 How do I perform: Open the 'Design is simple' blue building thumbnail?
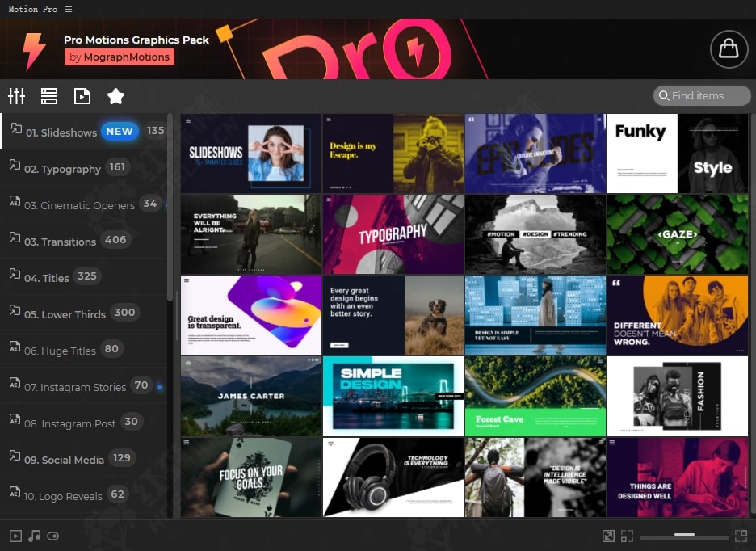[x=535, y=315]
